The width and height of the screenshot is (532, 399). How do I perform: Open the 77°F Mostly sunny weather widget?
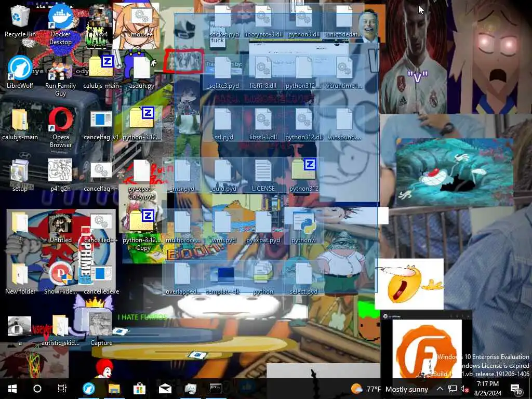click(x=390, y=389)
